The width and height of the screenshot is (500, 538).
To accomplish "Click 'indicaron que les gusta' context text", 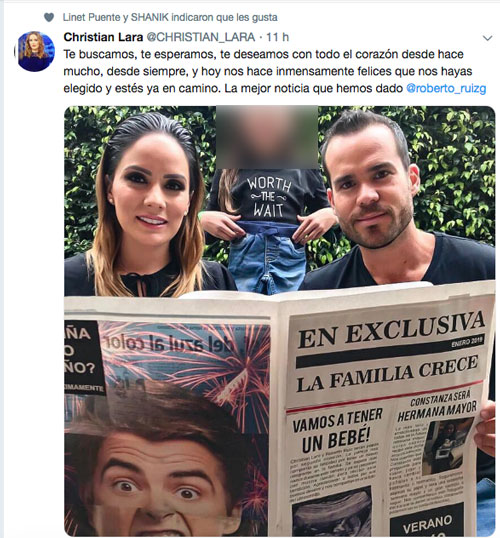I will point(224,17).
